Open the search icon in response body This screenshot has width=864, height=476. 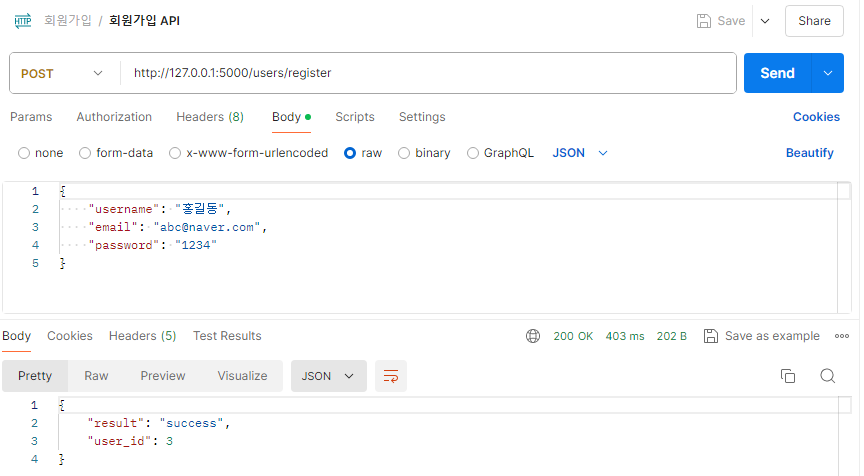pos(828,376)
